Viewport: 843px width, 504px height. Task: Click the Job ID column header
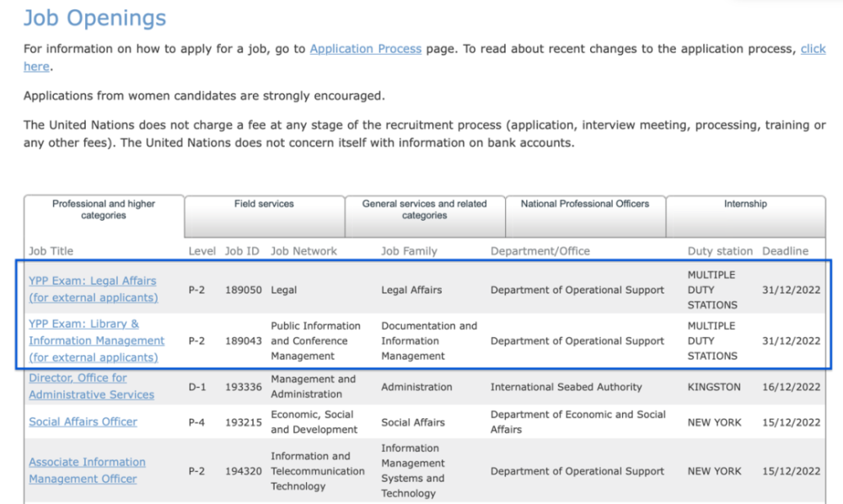(242, 251)
